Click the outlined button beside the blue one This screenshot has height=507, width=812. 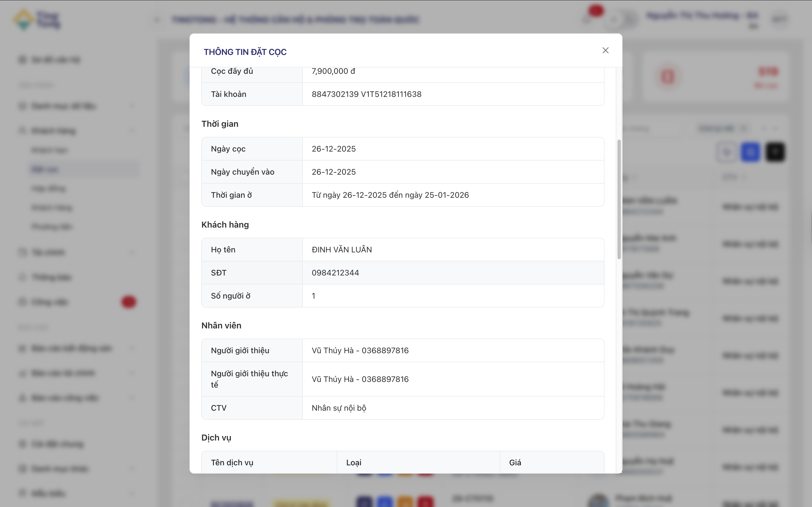(727, 152)
